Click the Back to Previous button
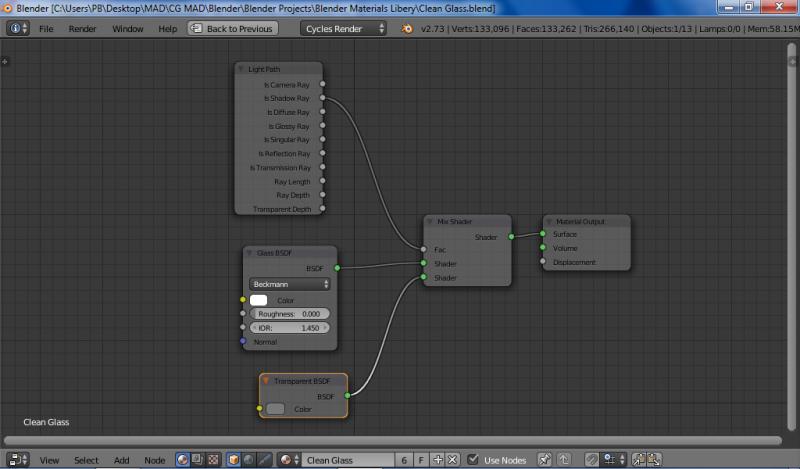This screenshot has width=800, height=469. 233,29
